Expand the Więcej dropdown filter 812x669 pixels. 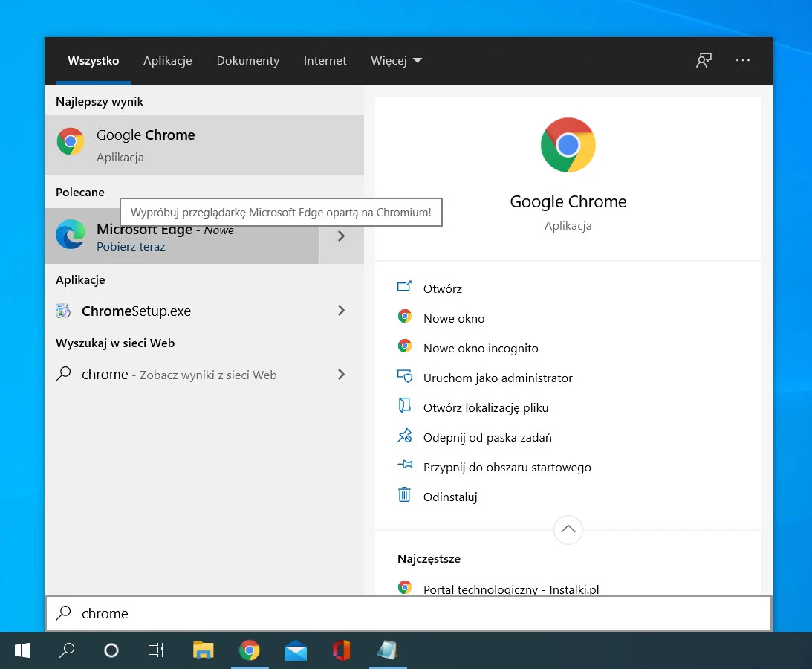click(396, 61)
